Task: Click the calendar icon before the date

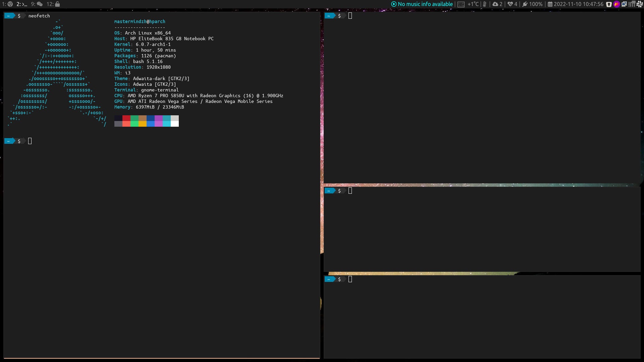Action: click(x=550, y=4)
